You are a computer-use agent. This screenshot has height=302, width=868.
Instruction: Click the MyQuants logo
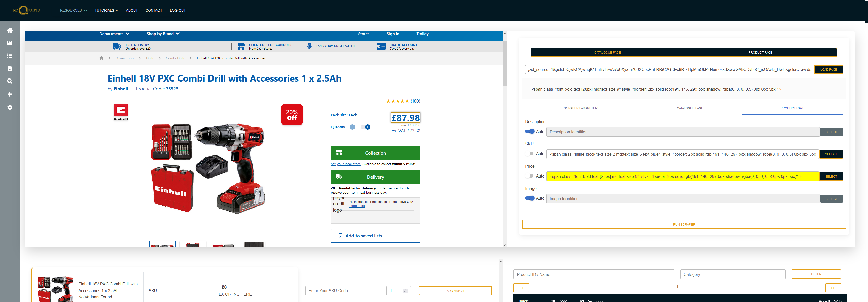pos(26,10)
